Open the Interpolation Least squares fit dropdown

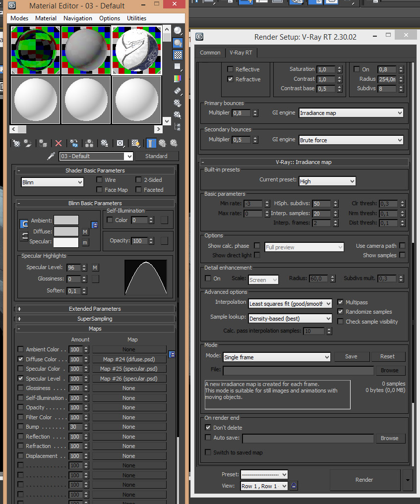[290, 304]
